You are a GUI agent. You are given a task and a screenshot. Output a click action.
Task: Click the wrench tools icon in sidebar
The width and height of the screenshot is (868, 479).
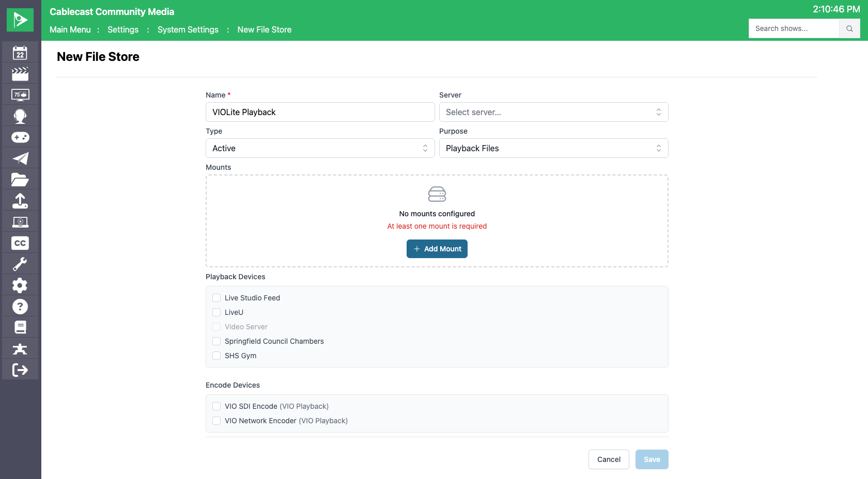coord(20,264)
